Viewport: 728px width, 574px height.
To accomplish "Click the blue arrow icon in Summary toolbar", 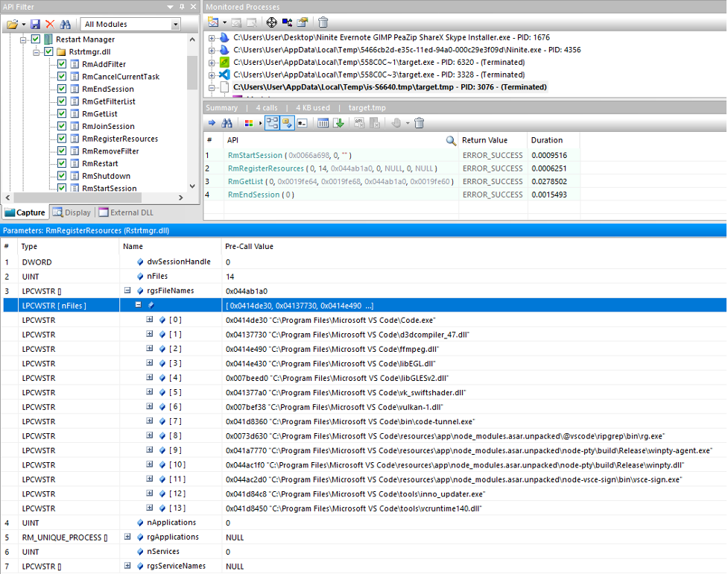I will tap(212, 123).
